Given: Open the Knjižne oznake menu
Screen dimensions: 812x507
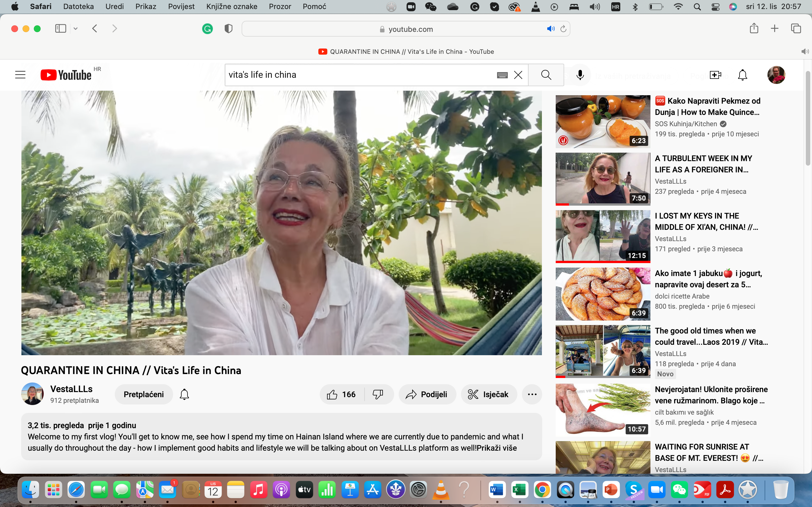Looking at the screenshot, I should click(x=231, y=6).
